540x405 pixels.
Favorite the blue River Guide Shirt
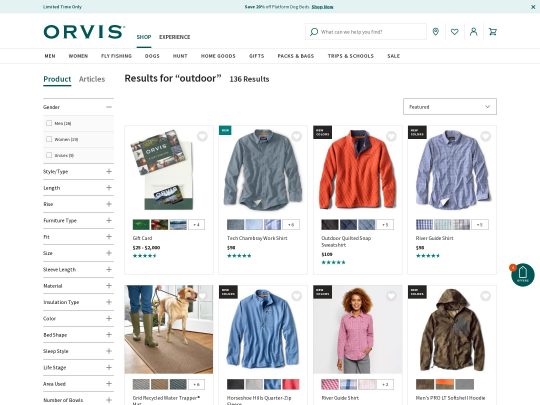pos(486,136)
